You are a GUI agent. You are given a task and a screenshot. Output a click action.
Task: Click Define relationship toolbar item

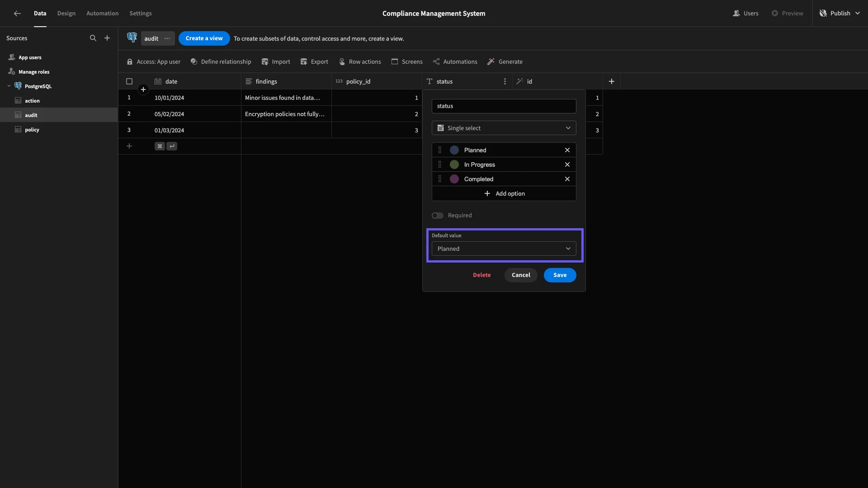point(221,62)
